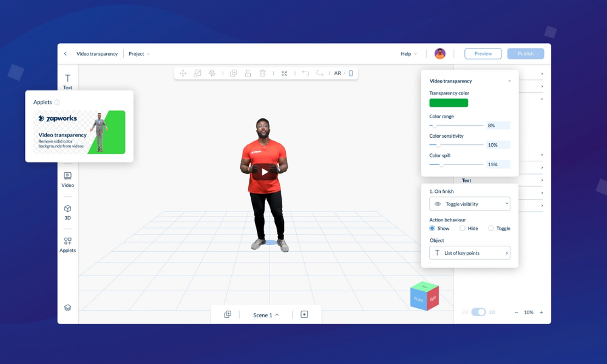The height and width of the screenshot is (364, 607).
Task: Open the Transparency color green swatch
Action: coord(449,103)
